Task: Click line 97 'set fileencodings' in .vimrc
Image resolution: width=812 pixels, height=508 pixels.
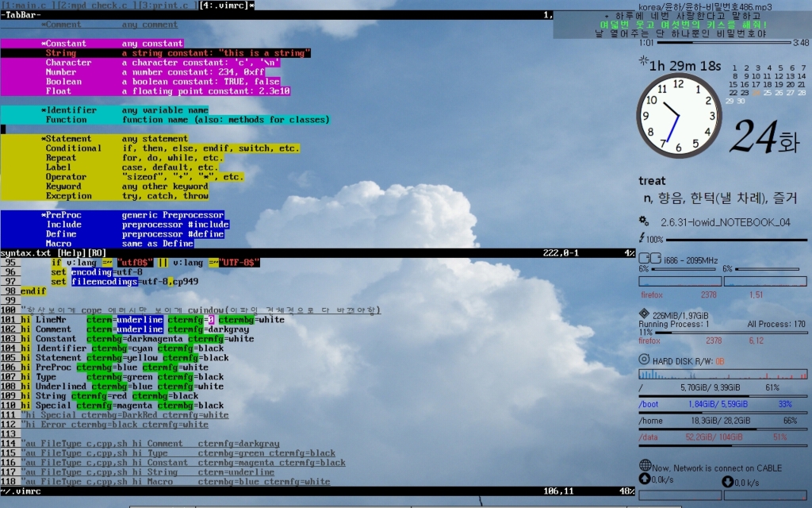Action: click(x=124, y=282)
